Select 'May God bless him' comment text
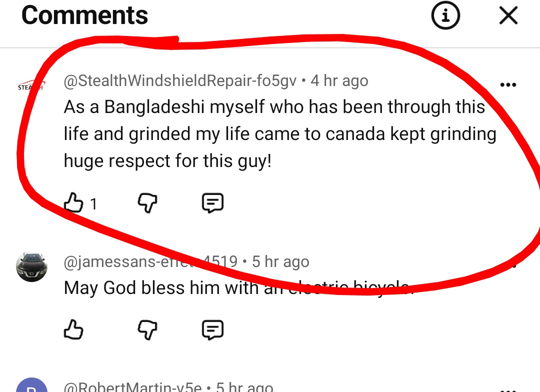This screenshot has width=540, height=392. pos(238,287)
